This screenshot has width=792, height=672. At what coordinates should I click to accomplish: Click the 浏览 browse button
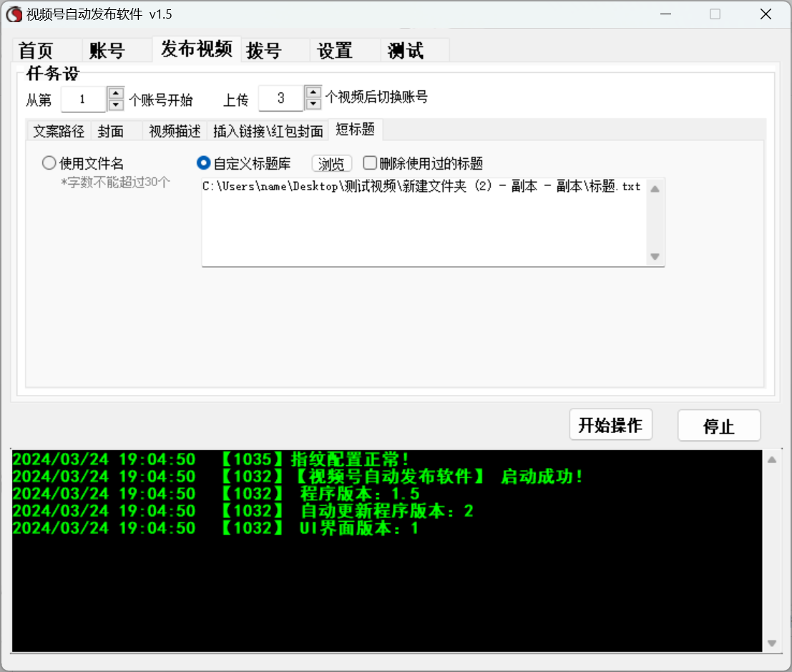[x=331, y=163]
